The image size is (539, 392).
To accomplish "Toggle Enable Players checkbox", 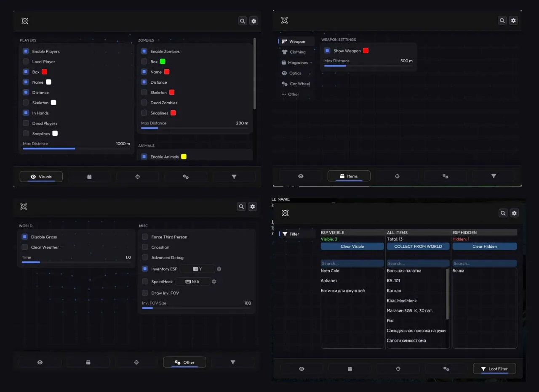I will [x=26, y=51].
